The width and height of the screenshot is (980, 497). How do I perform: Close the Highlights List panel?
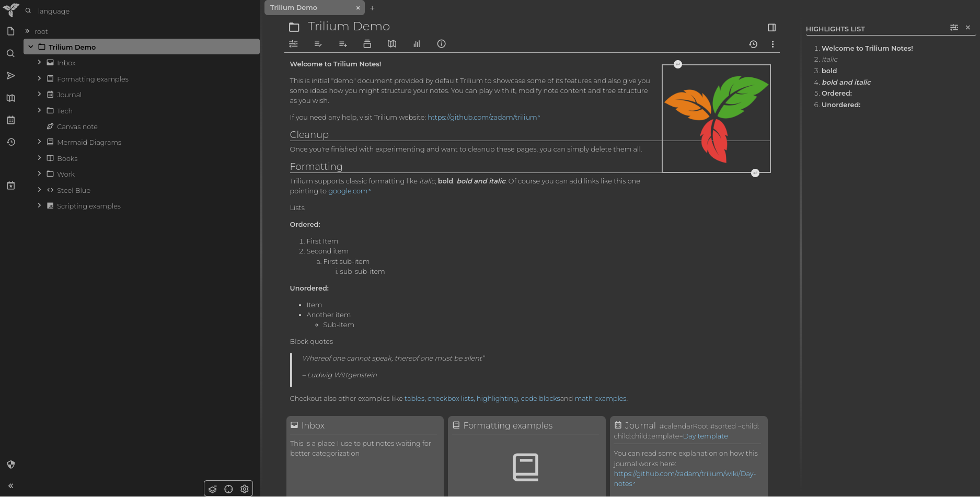(x=968, y=28)
